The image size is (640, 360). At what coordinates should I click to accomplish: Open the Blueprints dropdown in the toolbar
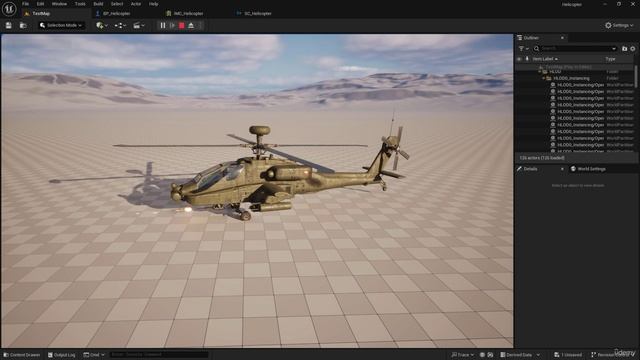click(x=120, y=25)
